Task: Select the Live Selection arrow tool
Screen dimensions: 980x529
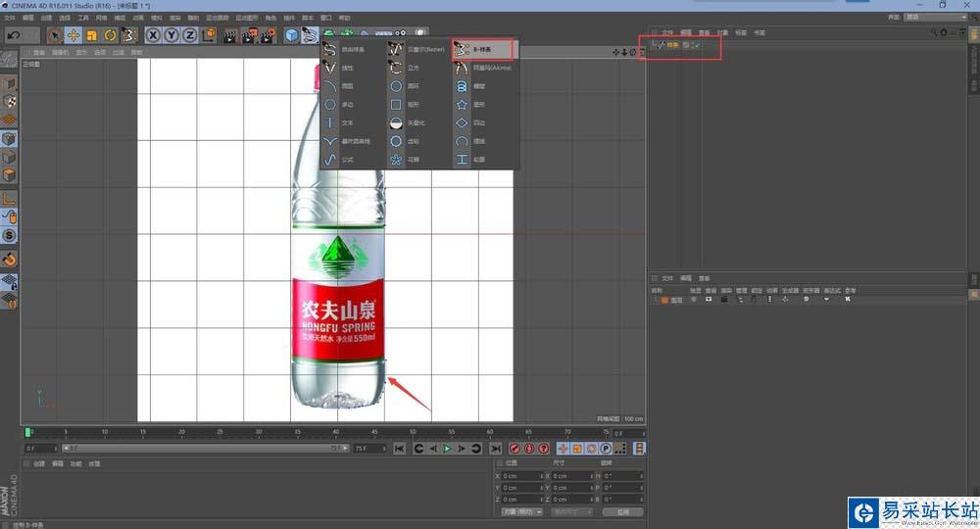Action: [x=54, y=35]
